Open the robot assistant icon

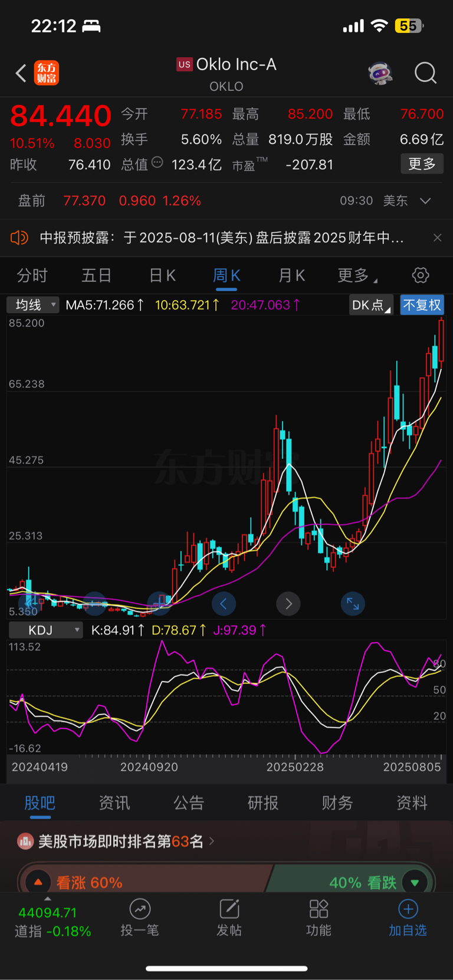point(380,73)
